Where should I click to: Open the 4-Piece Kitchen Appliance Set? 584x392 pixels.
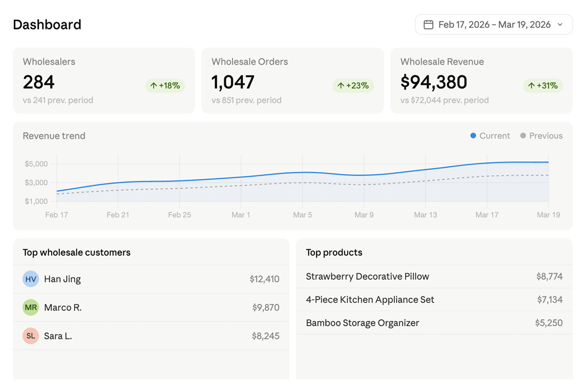(x=434, y=299)
